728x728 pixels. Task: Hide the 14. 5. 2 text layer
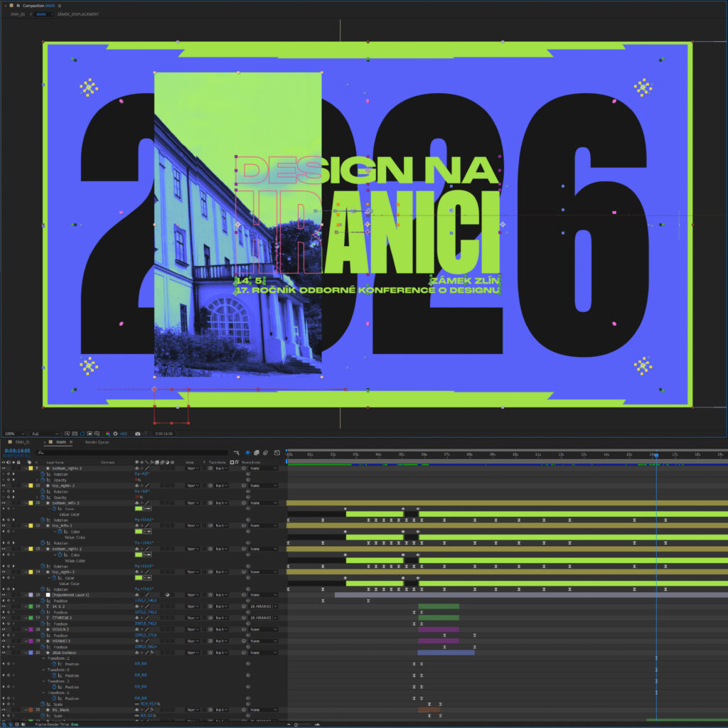click(x=4, y=606)
